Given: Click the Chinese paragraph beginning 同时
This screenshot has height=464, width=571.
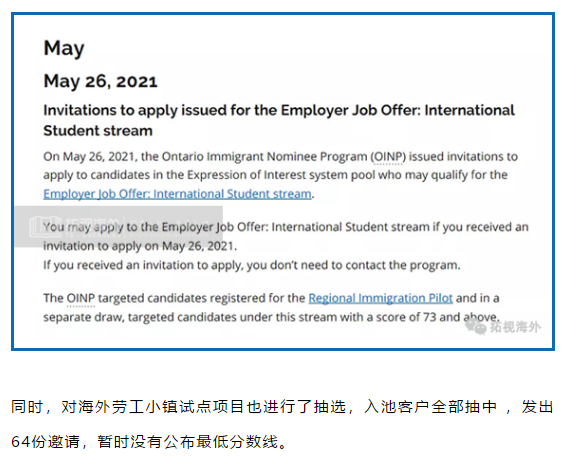Looking at the screenshot, I should coord(282,424).
